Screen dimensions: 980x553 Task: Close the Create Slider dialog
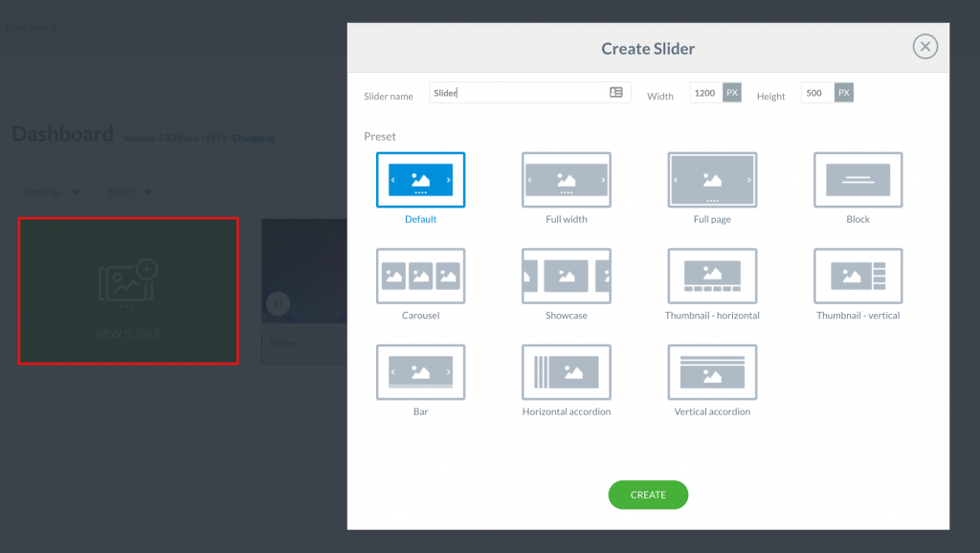[925, 46]
